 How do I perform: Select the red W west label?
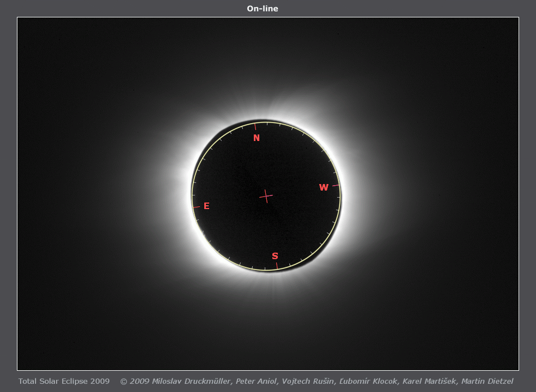[x=324, y=188]
